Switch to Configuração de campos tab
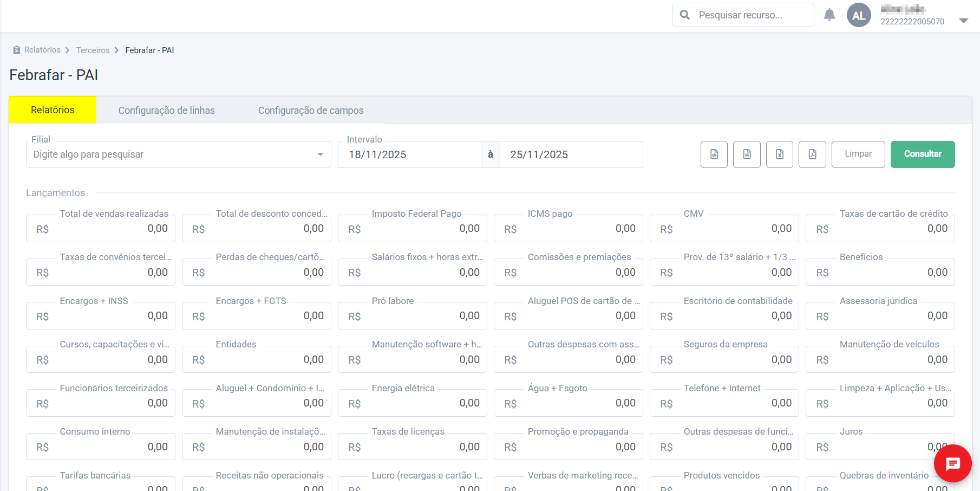This screenshot has height=491, width=980. click(x=310, y=111)
